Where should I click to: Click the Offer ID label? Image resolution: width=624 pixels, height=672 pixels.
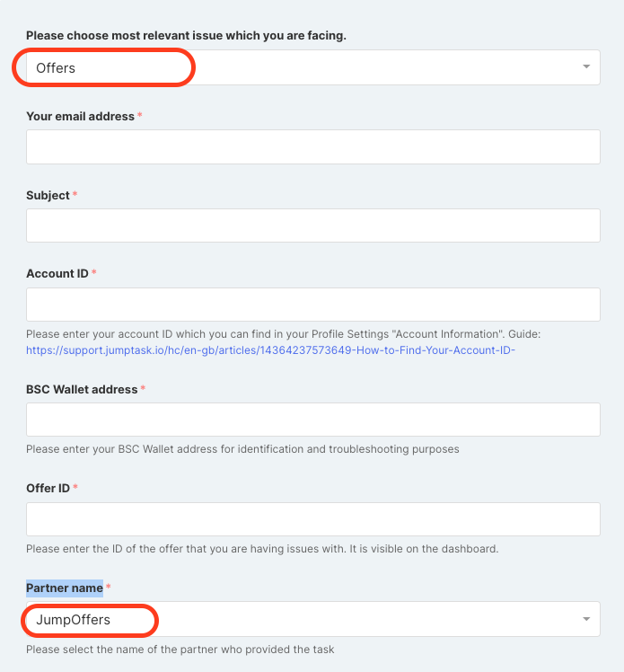[48, 488]
